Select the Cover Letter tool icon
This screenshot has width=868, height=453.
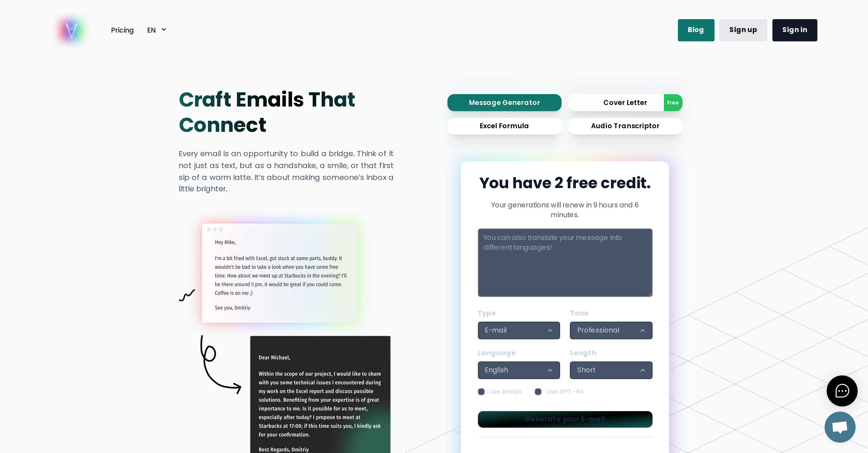(625, 102)
